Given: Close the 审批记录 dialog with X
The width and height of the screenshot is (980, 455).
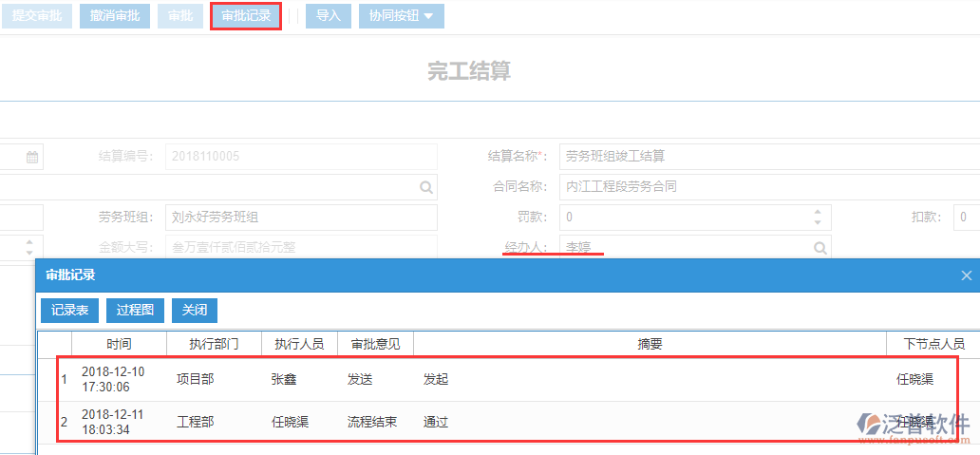Looking at the screenshot, I should click(x=967, y=275).
